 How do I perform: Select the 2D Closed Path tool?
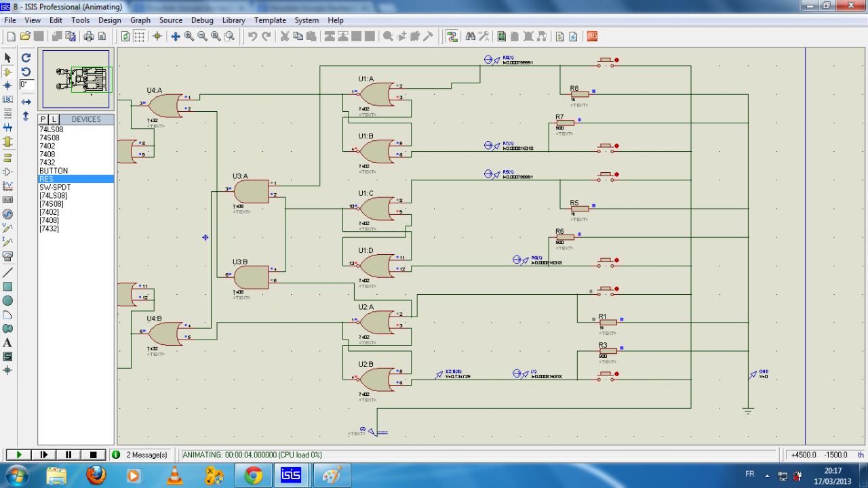point(8,329)
